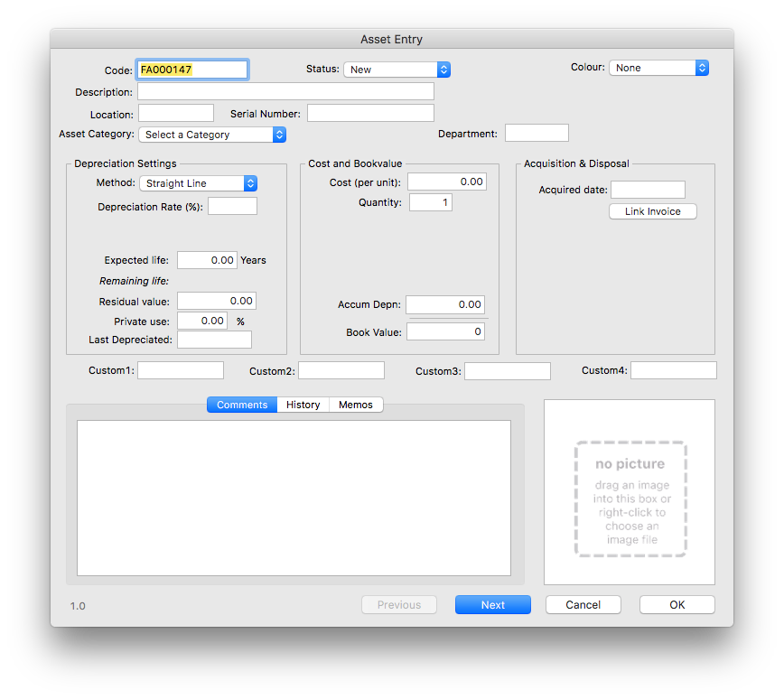
Task: Click the Residual value field
Action: pos(217,301)
